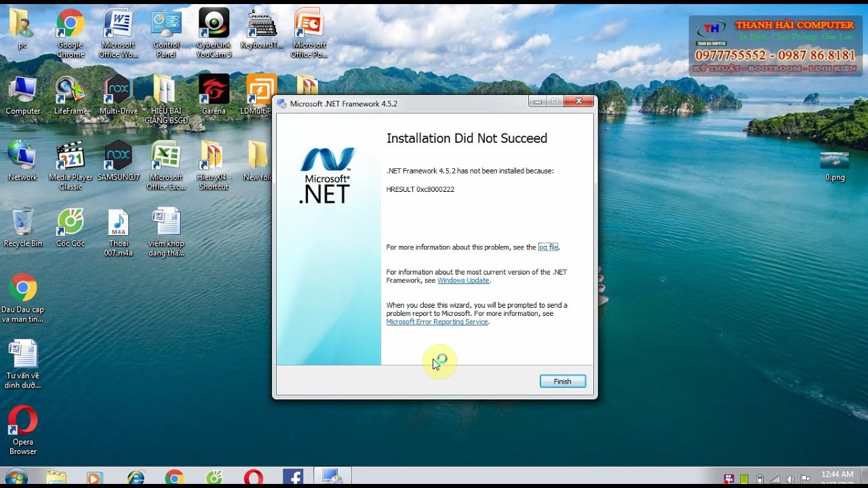Select the LifeFrame desktop shortcut
Image resolution: width=868 pixels, height=488 pixels.
(71, 95)
